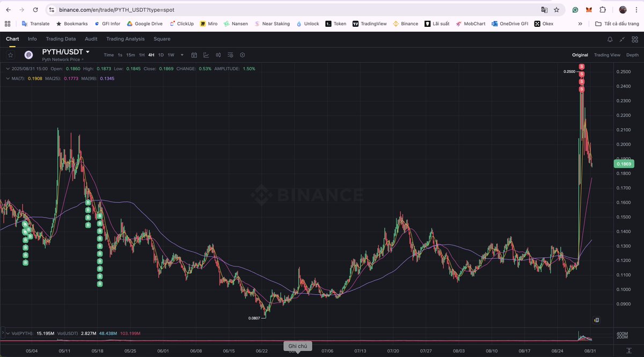This screenshot has height=357, width=644.
Task: Click the order marker icon near price axis
Action: click(x=596, y=320)
